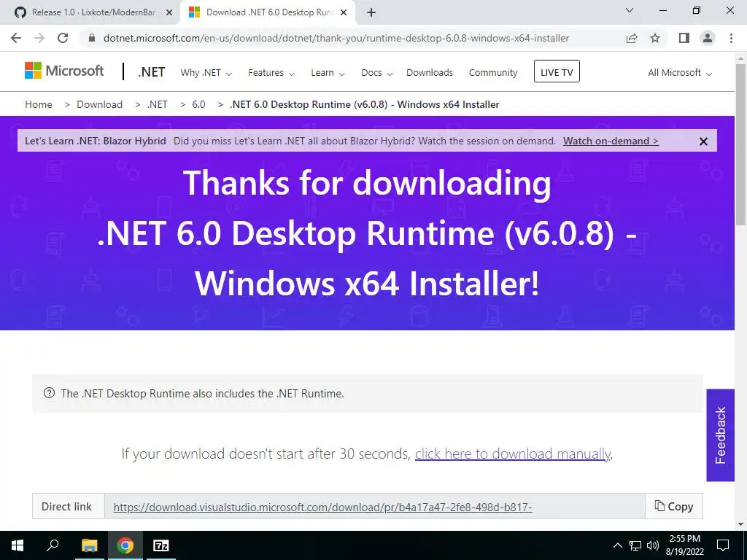
Task: Expand the Why .NET menu
Action: tap(206, 73)
